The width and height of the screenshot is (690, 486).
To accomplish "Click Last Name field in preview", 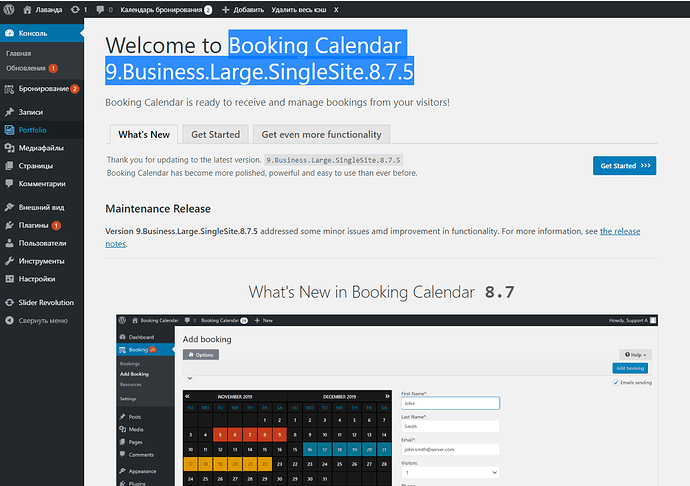I will point(450,426).
